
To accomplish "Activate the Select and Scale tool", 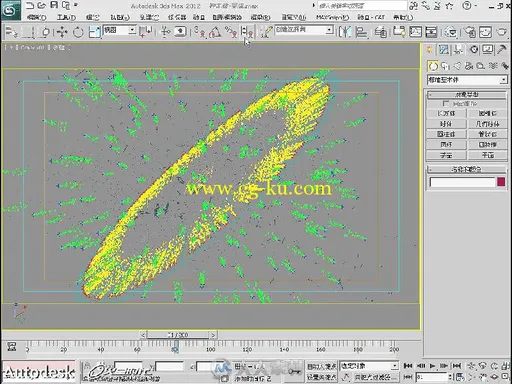I will (95, 32).
